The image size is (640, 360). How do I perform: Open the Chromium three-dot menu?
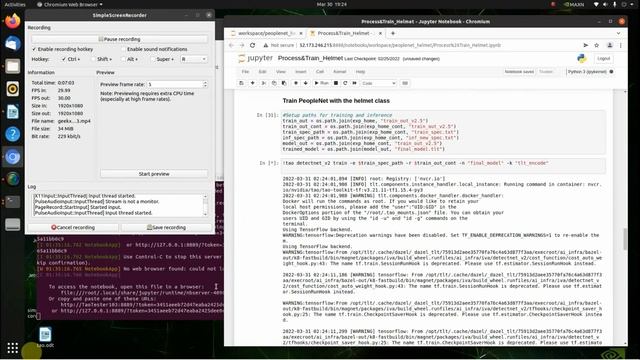[620, 45]
